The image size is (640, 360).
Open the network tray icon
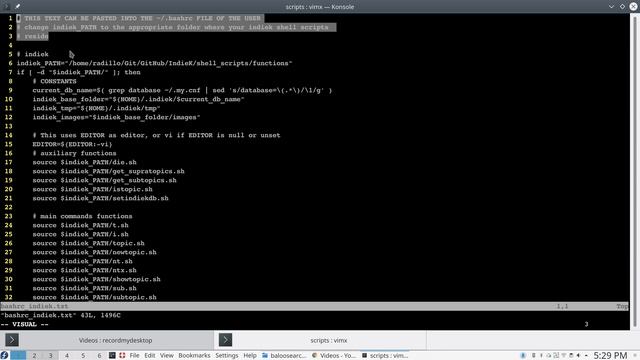coord(564,356)
